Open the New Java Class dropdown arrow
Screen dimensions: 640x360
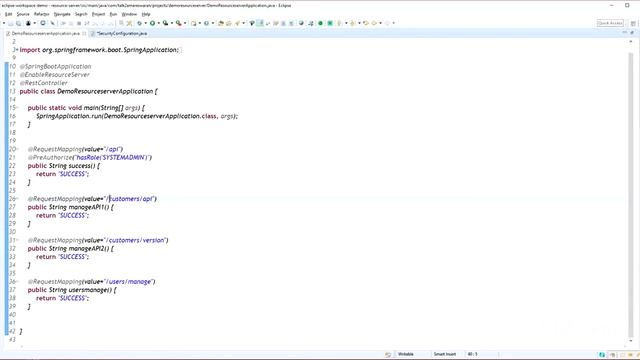(x=213, y=23)
